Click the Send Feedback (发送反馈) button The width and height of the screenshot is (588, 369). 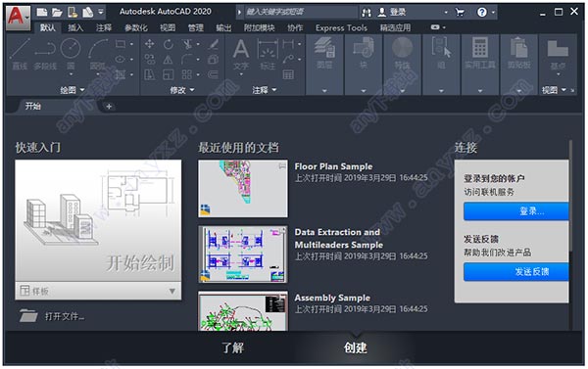[516, 271]
